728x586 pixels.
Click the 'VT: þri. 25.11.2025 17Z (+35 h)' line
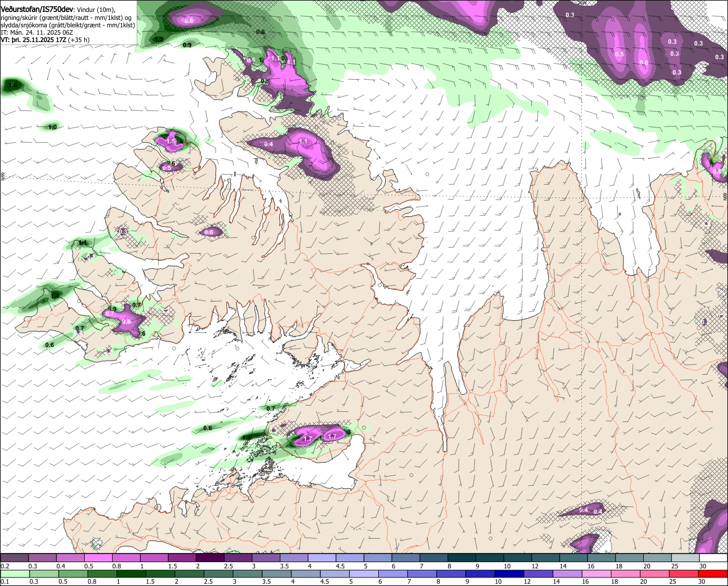(45, 40)
